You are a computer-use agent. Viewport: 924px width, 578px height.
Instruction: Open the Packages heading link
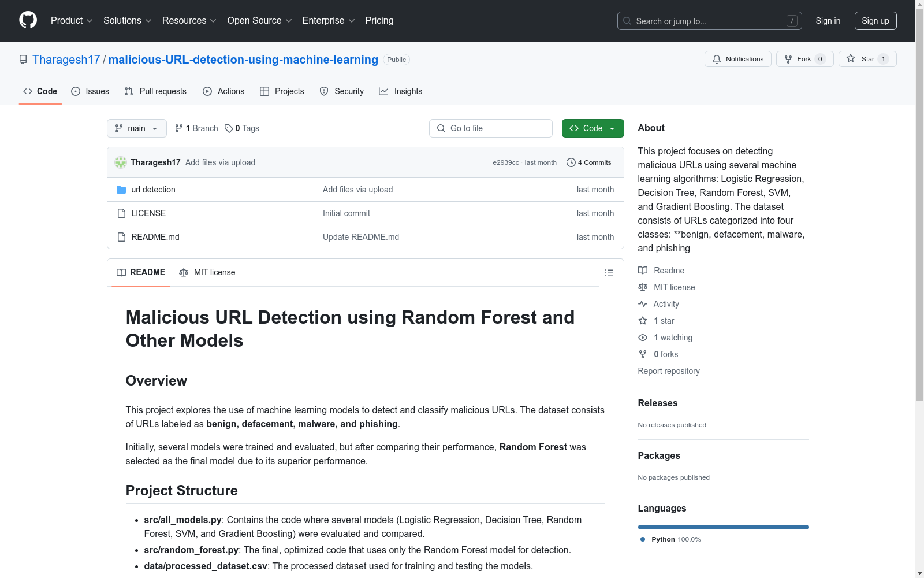click(x=659, y=456)
